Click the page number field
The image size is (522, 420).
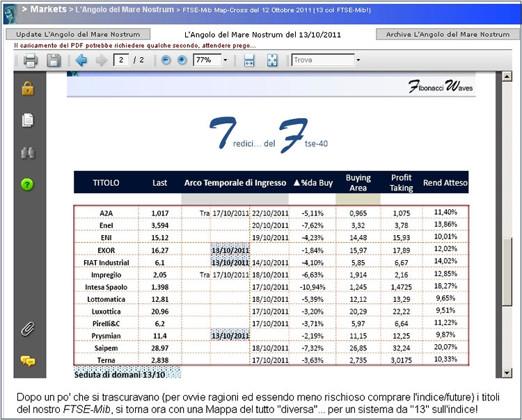click(x=121, y=60)
